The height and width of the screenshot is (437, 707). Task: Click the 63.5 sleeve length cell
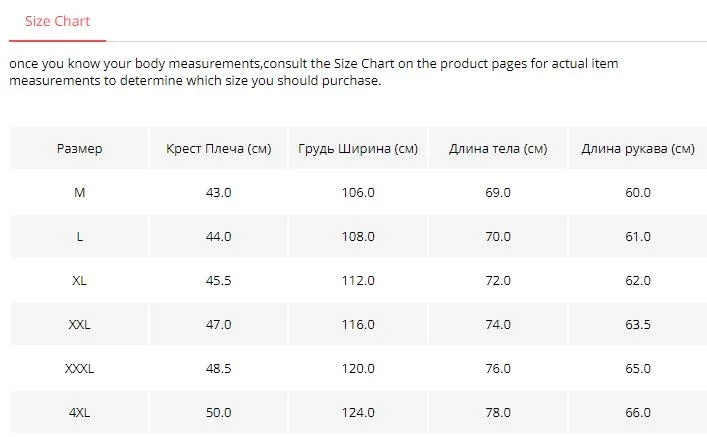coord(638,324)
